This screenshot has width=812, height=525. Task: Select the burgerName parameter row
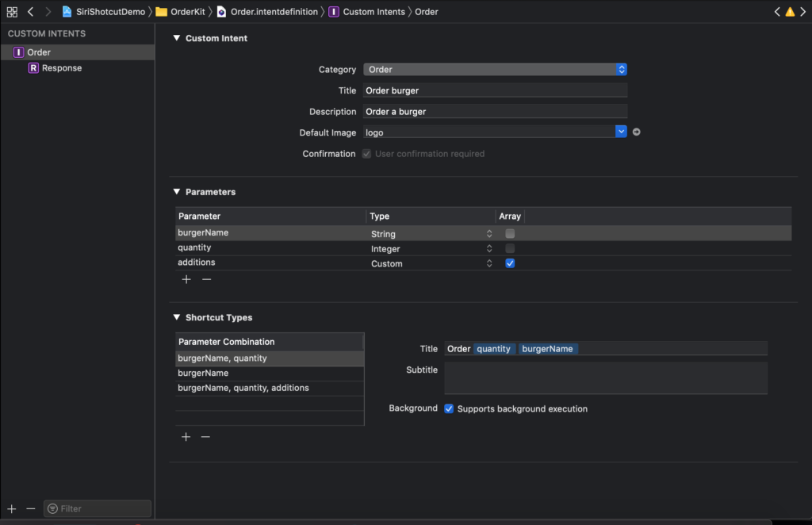[x=483, y=233]
